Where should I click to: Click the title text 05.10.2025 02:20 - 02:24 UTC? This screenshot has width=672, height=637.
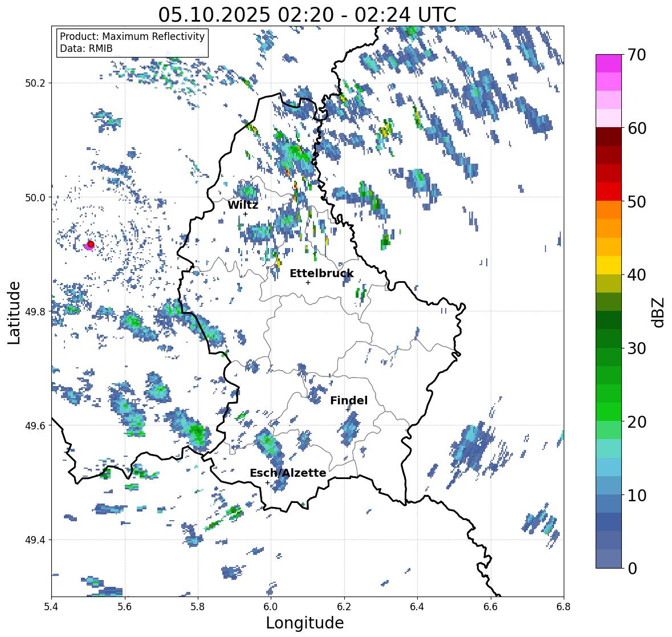[x=307, y=15]
